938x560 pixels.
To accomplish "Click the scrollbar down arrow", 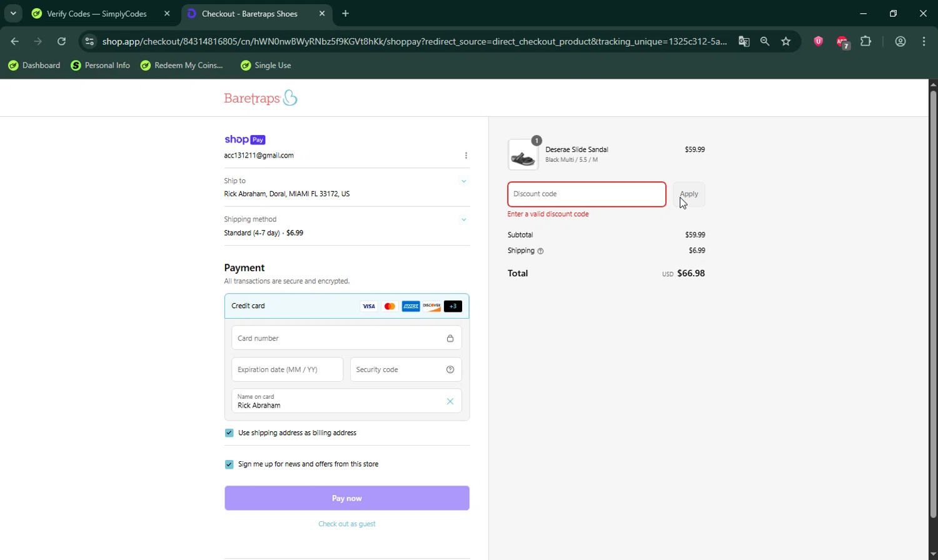I will [933, 554].
